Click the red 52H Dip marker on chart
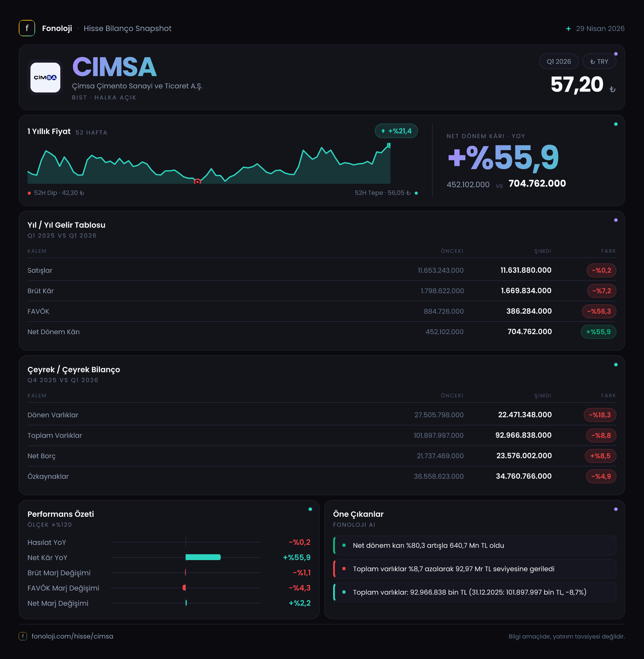This screenshot has width=644, height=659. click(197, 182)
